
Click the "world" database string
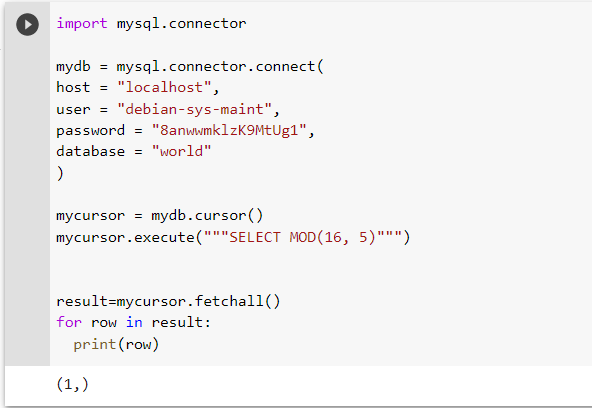181,152
